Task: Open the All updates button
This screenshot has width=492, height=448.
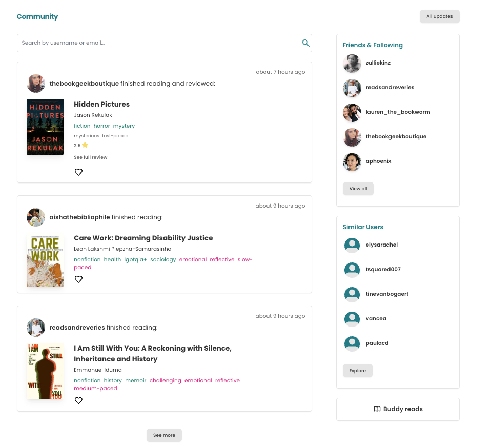Action: pos(439,16)
